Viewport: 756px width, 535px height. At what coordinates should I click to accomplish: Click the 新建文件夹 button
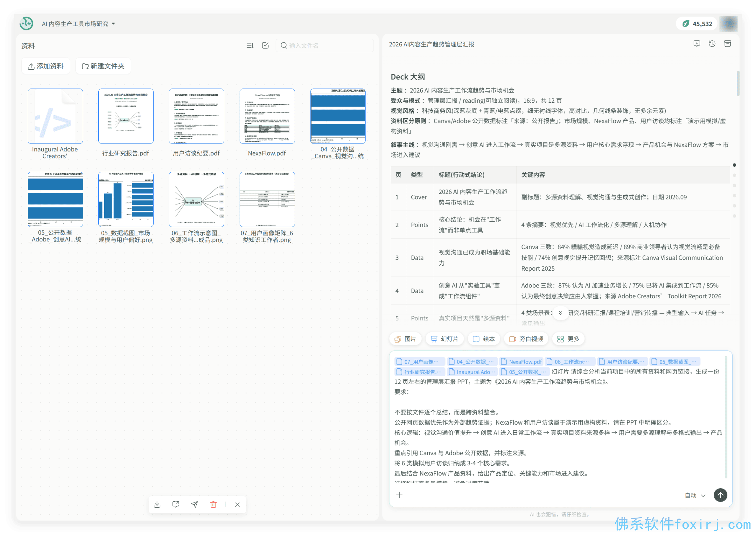(x=103, y=66)
